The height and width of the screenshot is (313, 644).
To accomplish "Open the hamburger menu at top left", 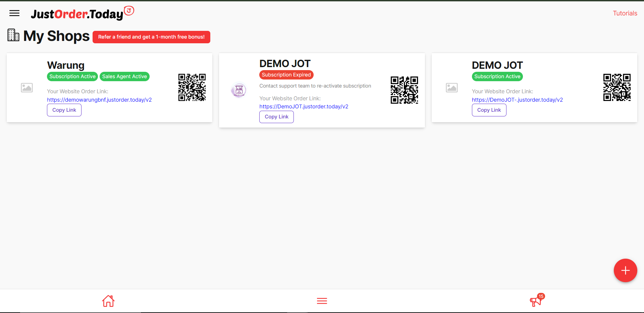I will (x=14, y=13).
